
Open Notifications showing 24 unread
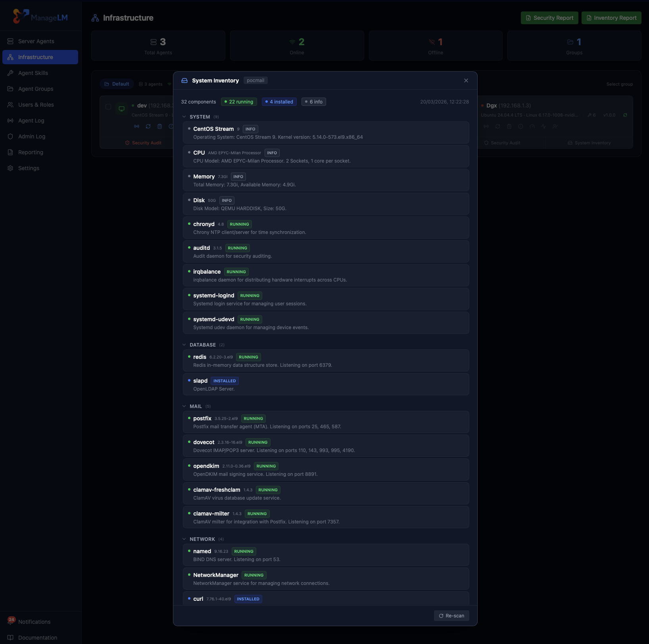[x=34, y=621]
